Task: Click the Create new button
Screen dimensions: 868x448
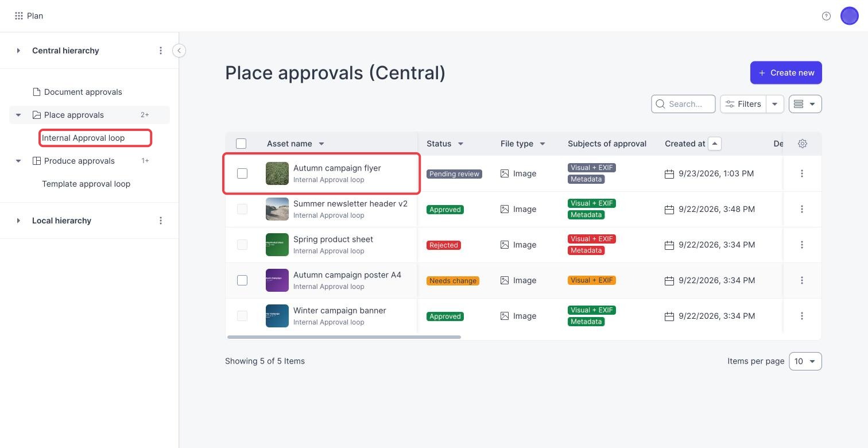Action: click(786, 73)
